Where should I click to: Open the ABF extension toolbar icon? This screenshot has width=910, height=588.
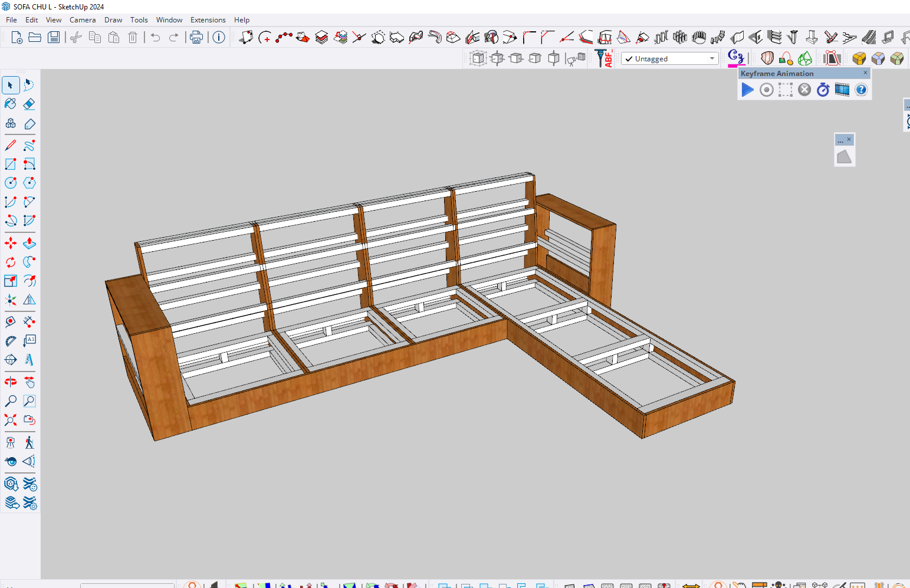605,58
